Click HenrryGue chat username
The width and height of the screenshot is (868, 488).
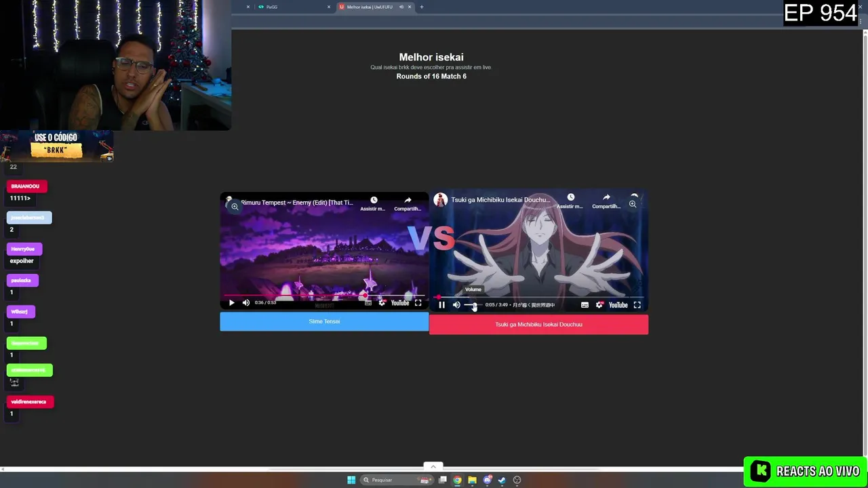pos(24,249)
